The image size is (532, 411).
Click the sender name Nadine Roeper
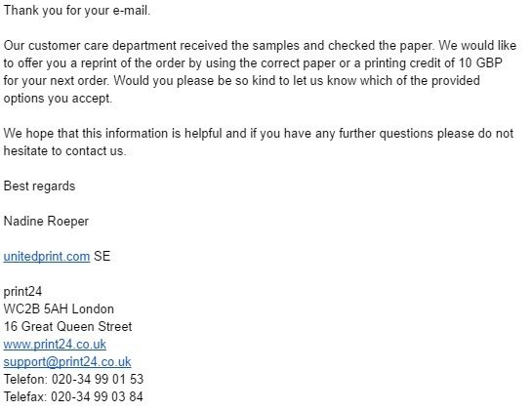coord(46,221)
